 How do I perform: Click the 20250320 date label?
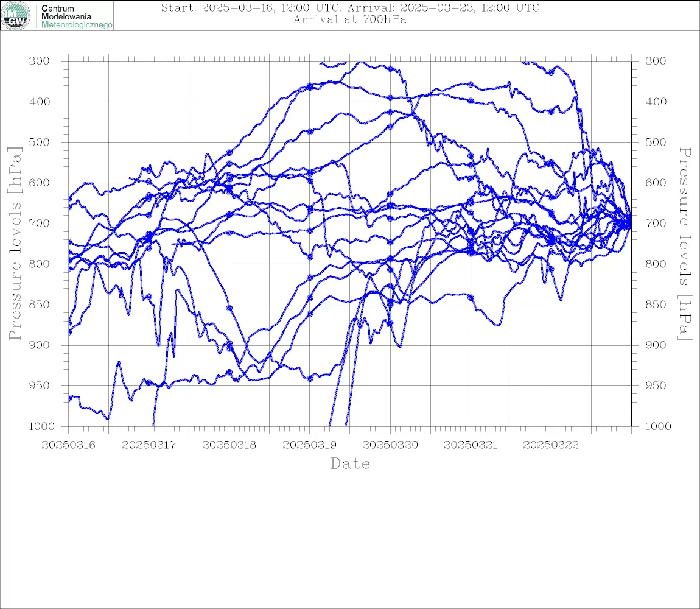(390, 445)
